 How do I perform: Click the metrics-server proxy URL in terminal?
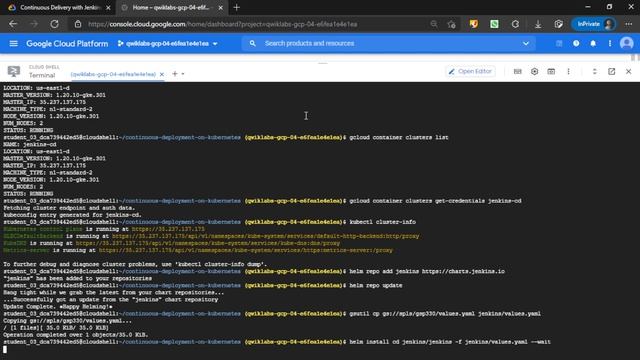point(246,250)
